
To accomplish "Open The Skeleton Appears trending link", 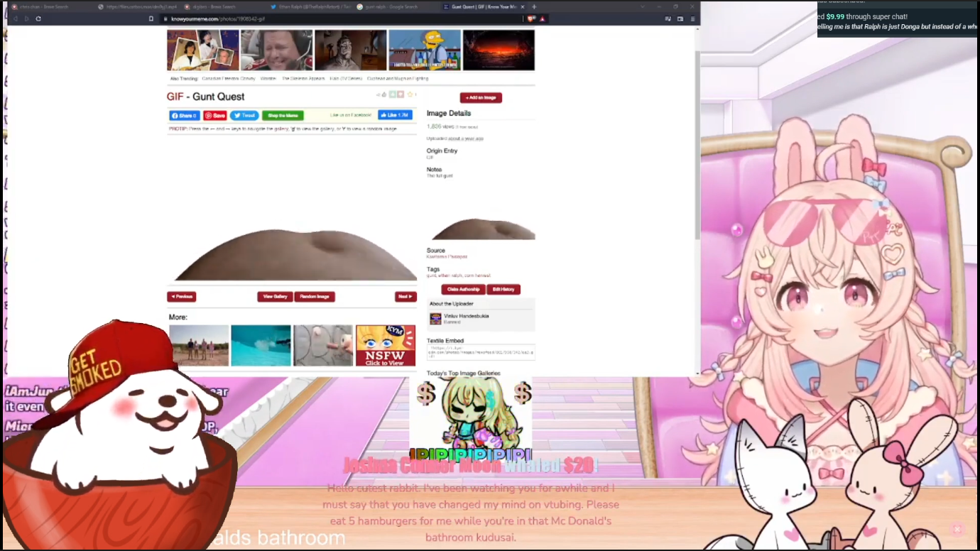I will tap(303, 79).
